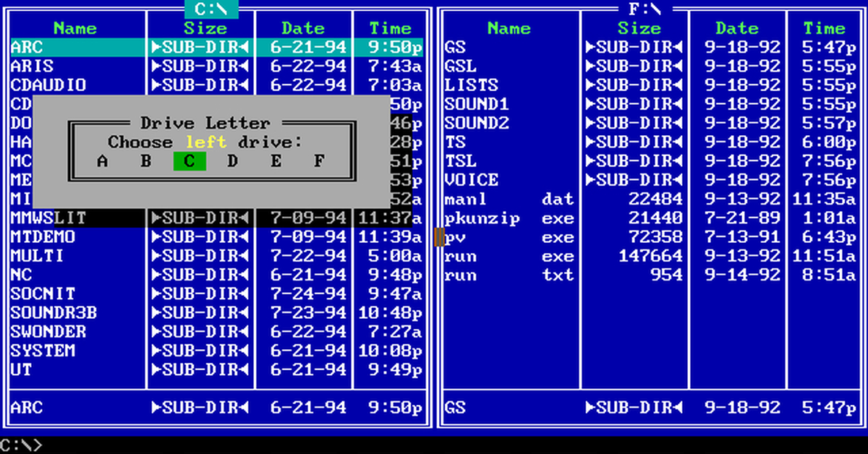
Task: Click the right panel Date column header
Action: [736, 29]
